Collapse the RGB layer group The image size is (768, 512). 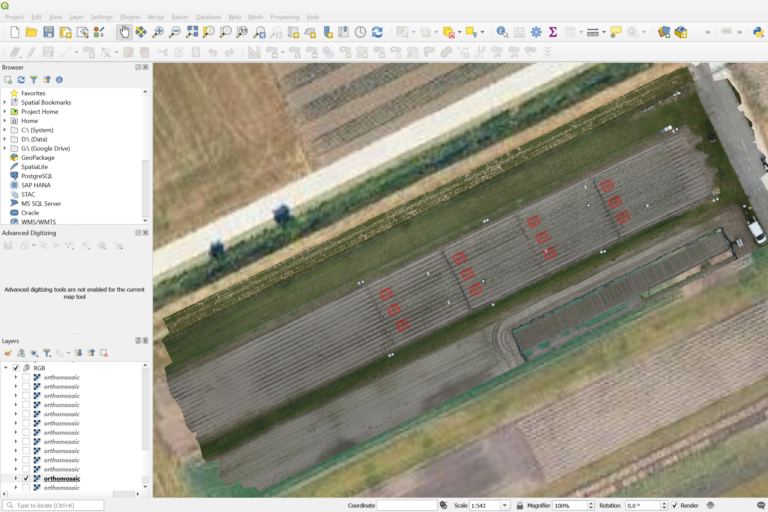[x=6, y=368]
